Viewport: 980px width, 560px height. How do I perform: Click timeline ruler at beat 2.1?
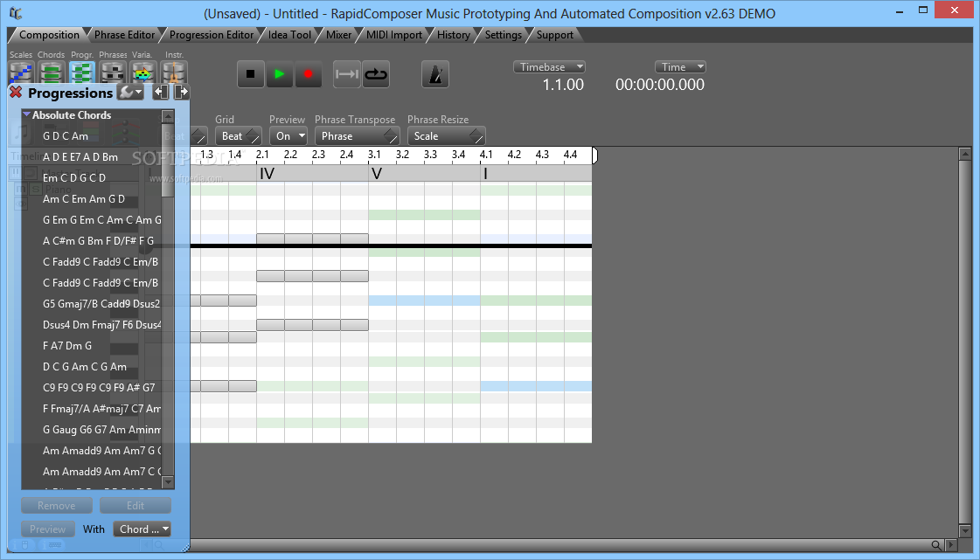coord(262,155)
